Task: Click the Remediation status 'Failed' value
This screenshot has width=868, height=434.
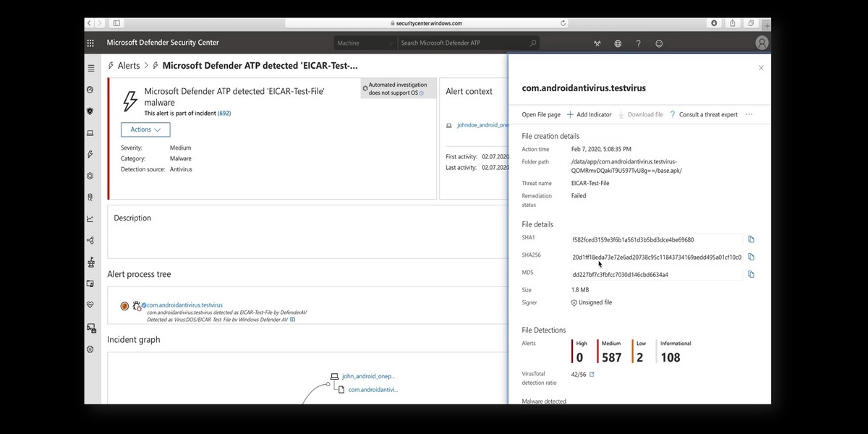Action: pos(579,195)
